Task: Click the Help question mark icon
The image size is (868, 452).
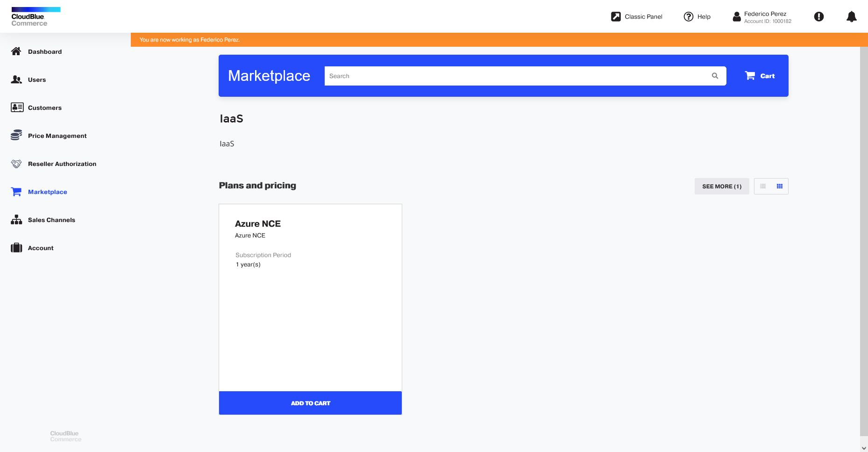Action: click(x=689, y=17)
